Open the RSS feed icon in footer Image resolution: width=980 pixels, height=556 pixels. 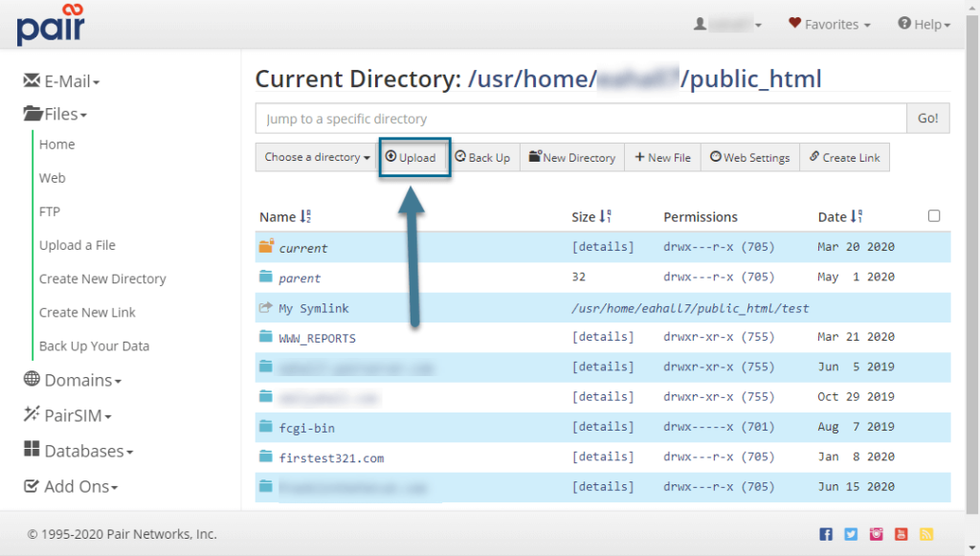[925, 534]
